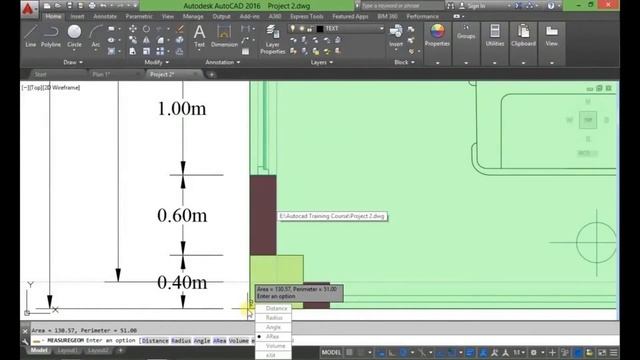The height and width of the screenshot is (360, 640).
Task: Click the Explode tool icon
Action: [180, 40]
